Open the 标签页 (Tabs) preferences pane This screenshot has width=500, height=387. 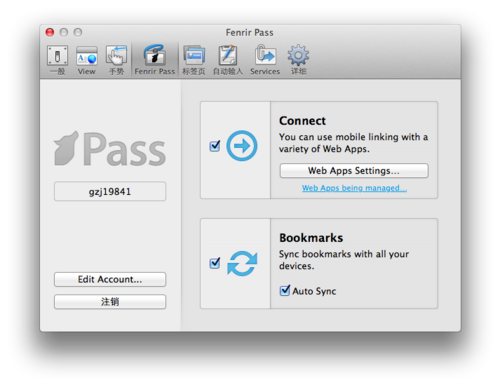[x=194, y=60]
